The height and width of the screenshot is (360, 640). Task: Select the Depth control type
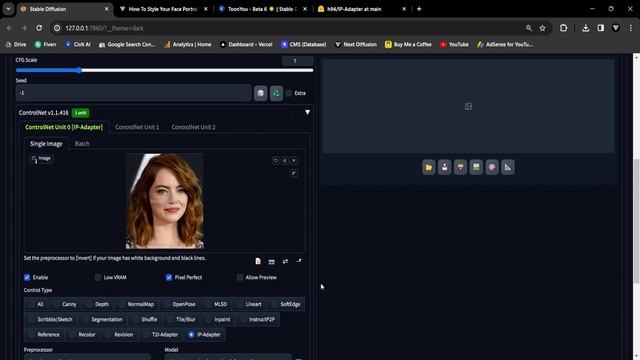98,304
